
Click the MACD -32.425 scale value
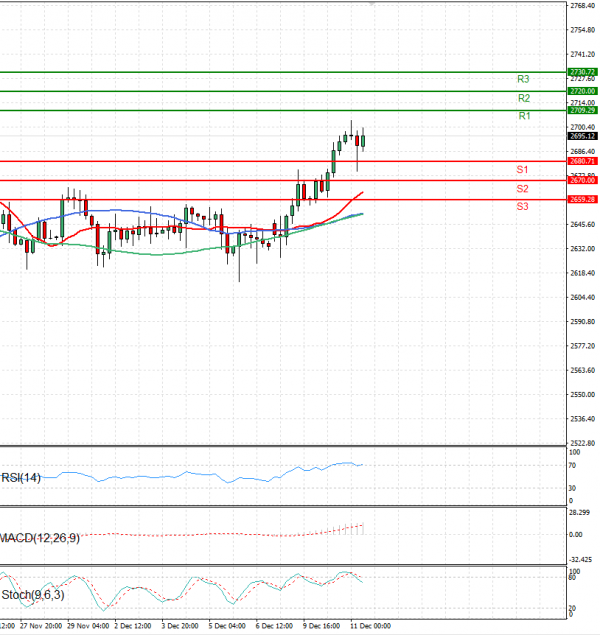coord(580,560)
